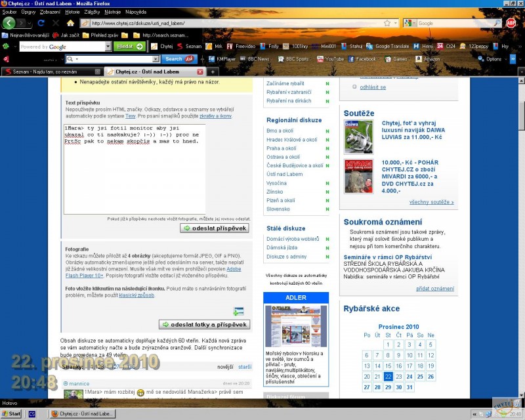Open the Freevideo toolbar bookmark
Image resolution: width=525 pixels, height=420 pixels.
point(241,46)
